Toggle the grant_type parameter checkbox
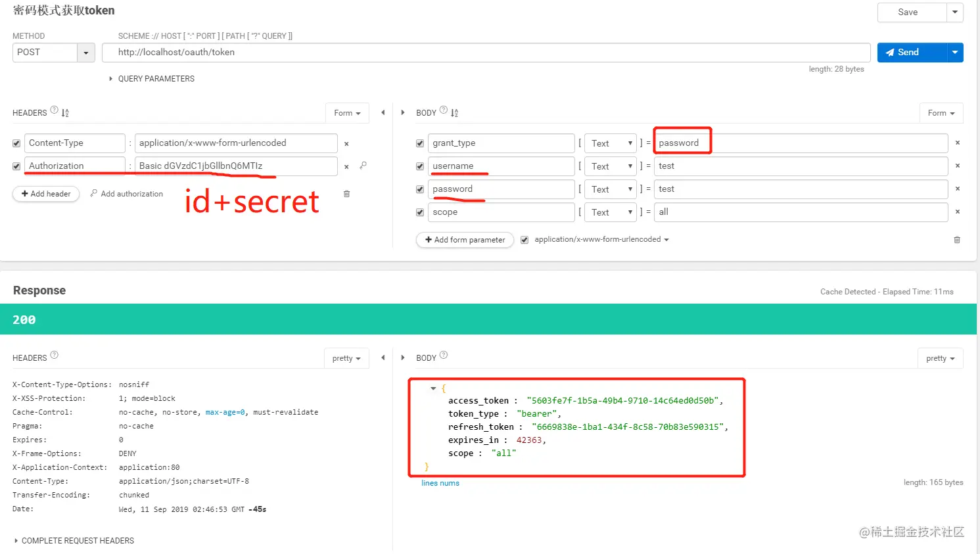The height and width of the screenshot is (554, 980). (420, 143)
